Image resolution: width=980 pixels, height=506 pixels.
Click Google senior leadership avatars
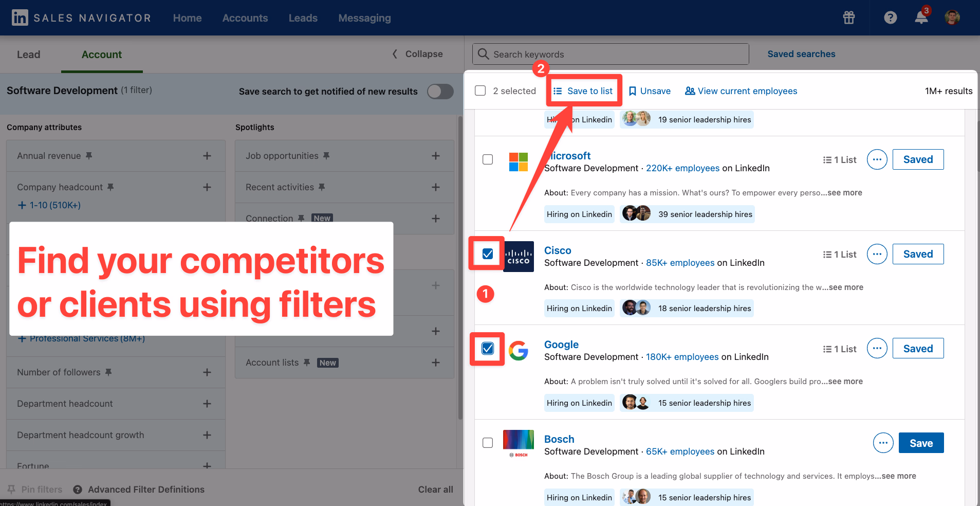click(636, 402)
